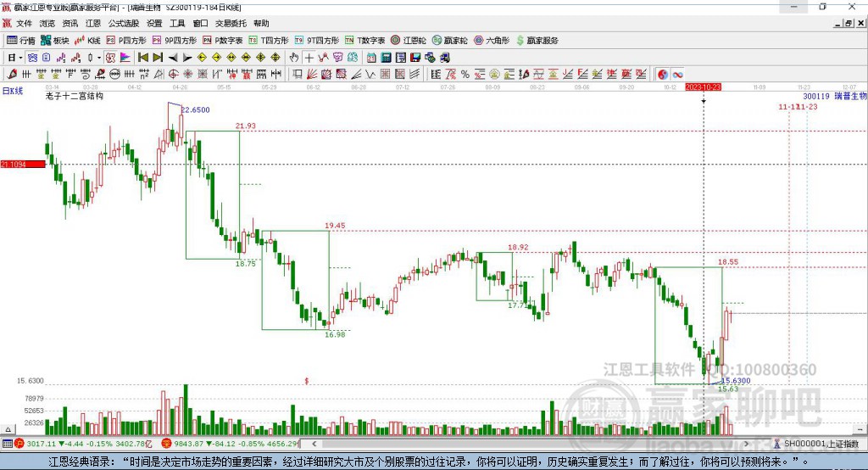
Task: Select the zigzag wave line tool
Action: pyautogui.click(x=370, y=75)
